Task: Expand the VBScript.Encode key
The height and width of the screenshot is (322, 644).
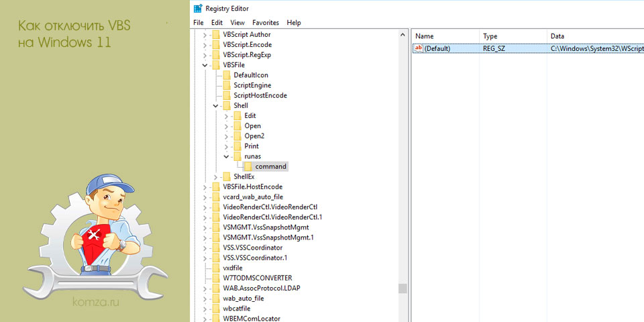Action: click(x=205, y=45)
